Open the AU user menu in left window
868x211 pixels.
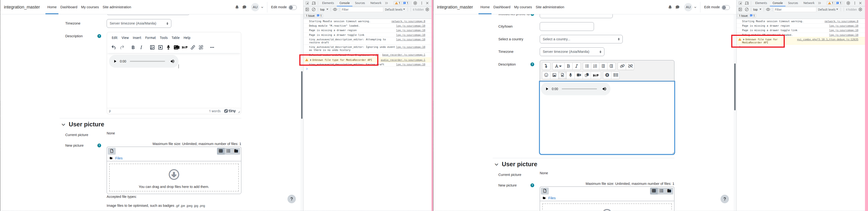257,7
